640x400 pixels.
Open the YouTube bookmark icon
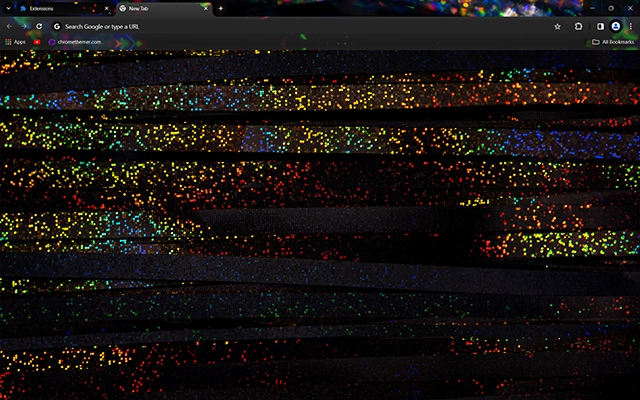pyautogui.click(x=37, y=42)
